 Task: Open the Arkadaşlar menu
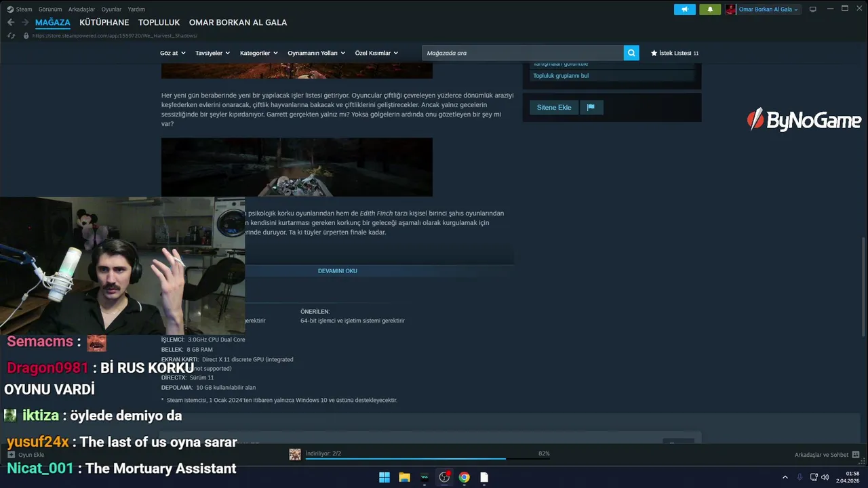pos(81,9)
